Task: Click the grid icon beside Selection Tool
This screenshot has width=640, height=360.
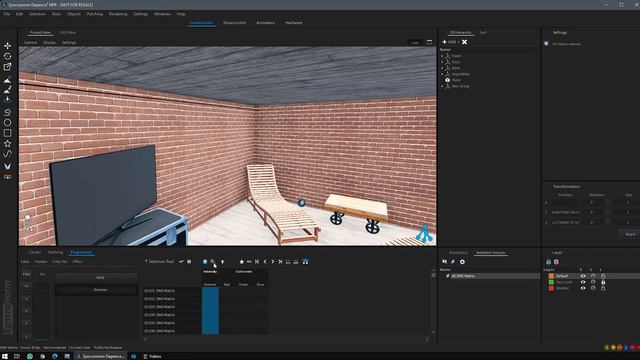Action: tap(189, 262)
